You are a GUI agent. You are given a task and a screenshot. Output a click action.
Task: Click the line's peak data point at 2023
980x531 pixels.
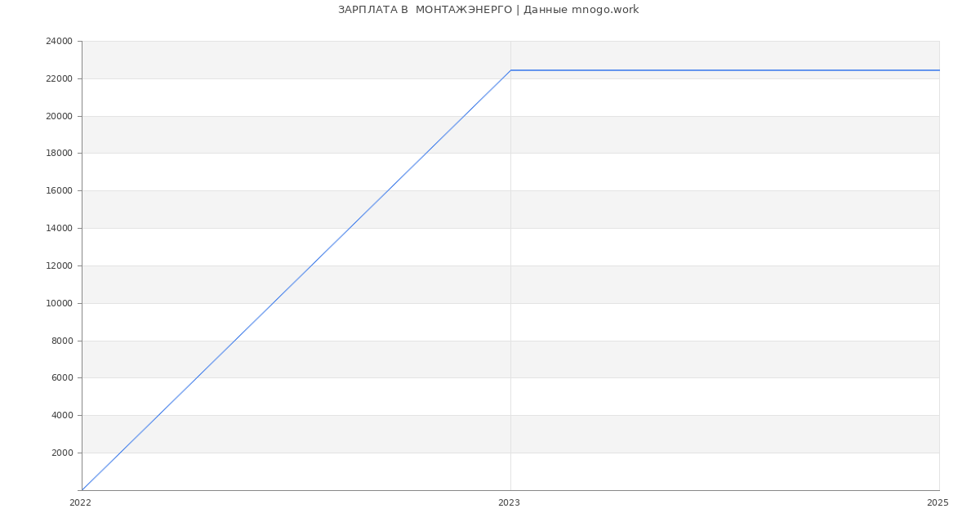[510, 70]
